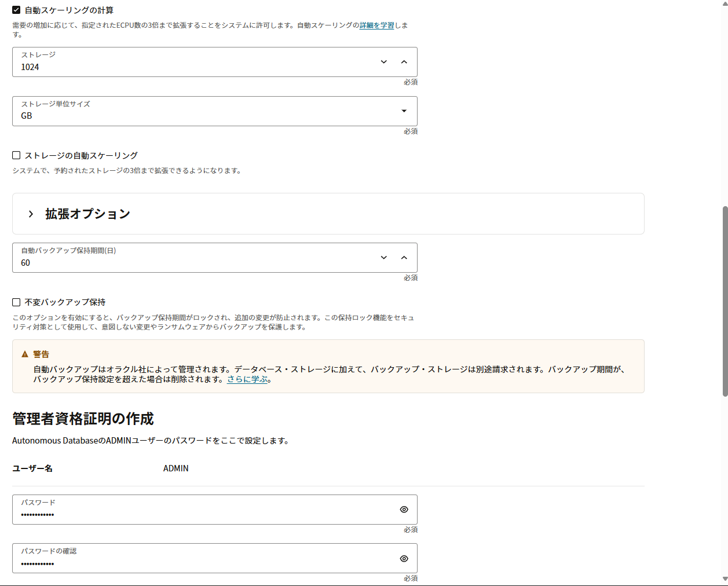
Task: Show password using パスワード eye icon
Action: coord(404,510)
